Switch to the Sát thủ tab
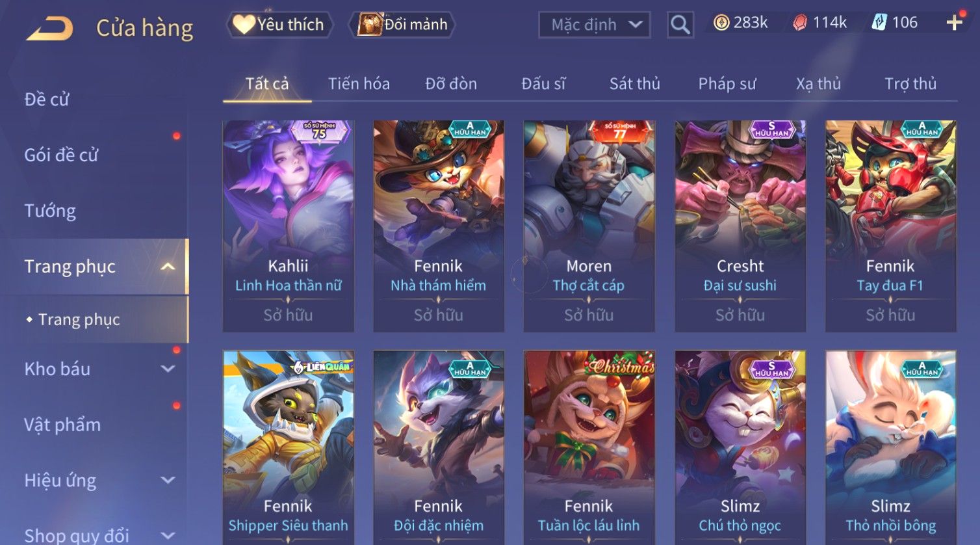This screenshot has height=545, width=980. coord(634,84)
